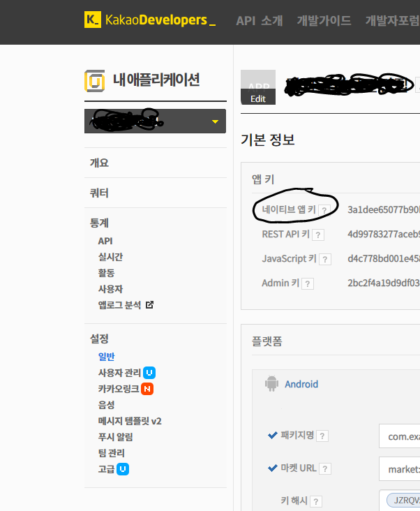Image resolution: width=420 pixels, height=511 pixels.
Task: Click the 마켓 URL input field
Action: pyautogui.click(x=400, y=468)
